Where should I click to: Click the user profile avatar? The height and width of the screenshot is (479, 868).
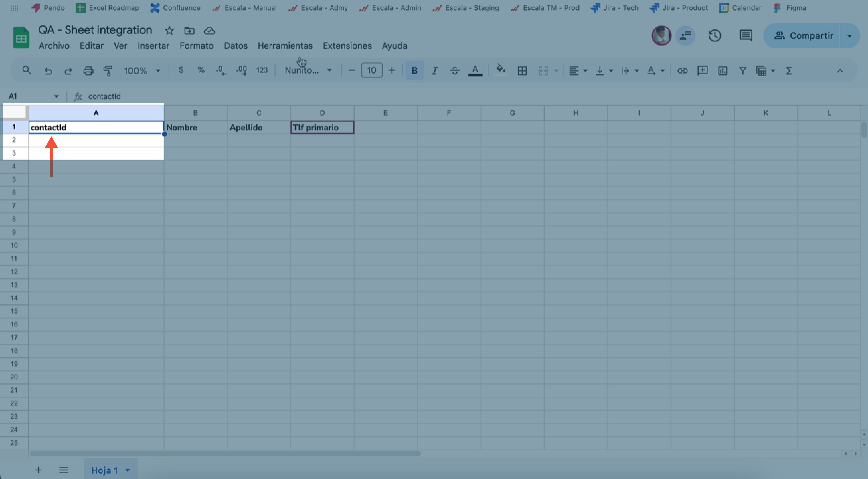[661, 35]
